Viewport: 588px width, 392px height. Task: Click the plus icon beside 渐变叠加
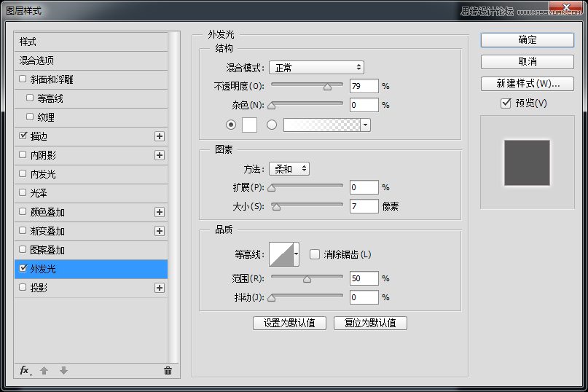(x=160, y=231)
